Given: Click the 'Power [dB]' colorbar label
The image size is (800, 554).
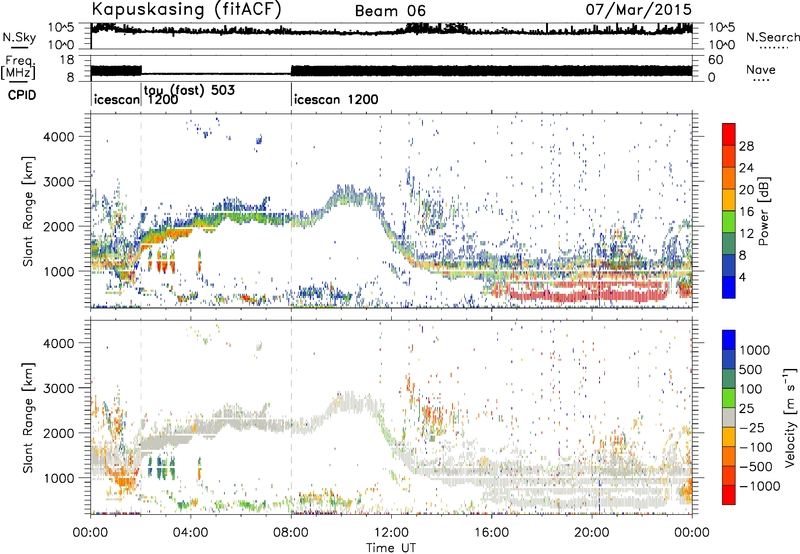Looking at the screenshot, I should pyautogui.click(x=763, y=211).
